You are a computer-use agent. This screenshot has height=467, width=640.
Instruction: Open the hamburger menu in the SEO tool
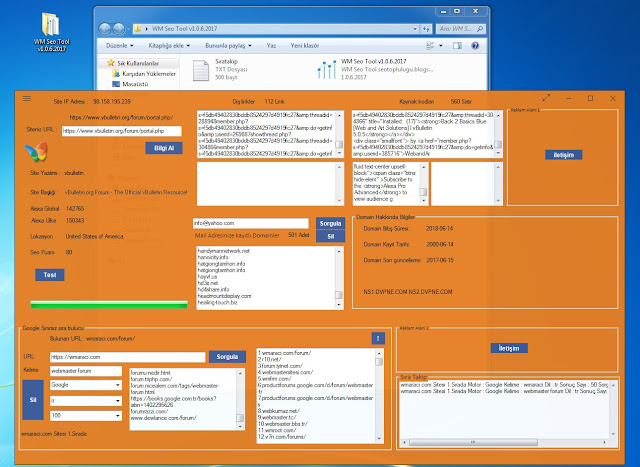tap(27, 98)
